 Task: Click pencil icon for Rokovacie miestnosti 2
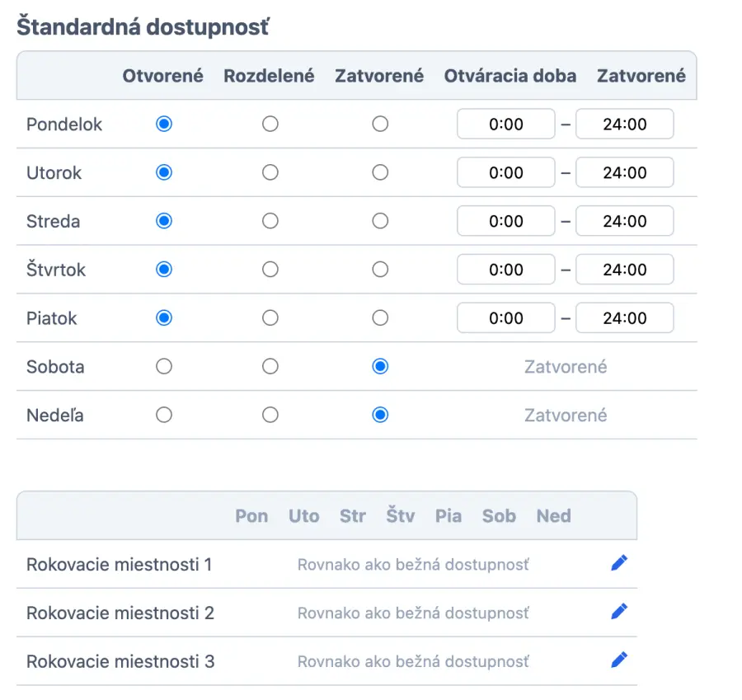[x=619, y=612]
